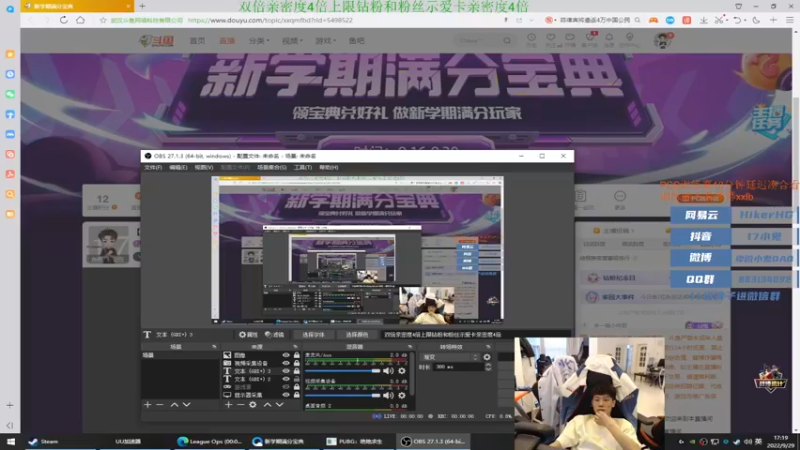Reload the browser page

coord(64,20)
